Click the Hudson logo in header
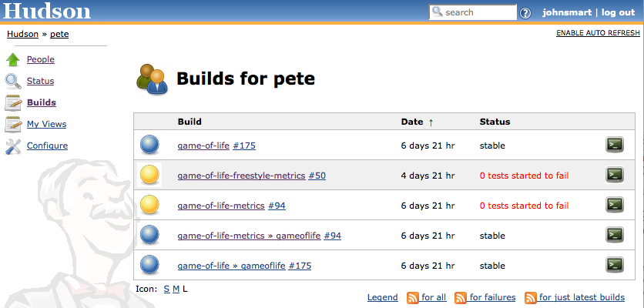The width and height of the screenshot is (644, 308). [46, 11]
